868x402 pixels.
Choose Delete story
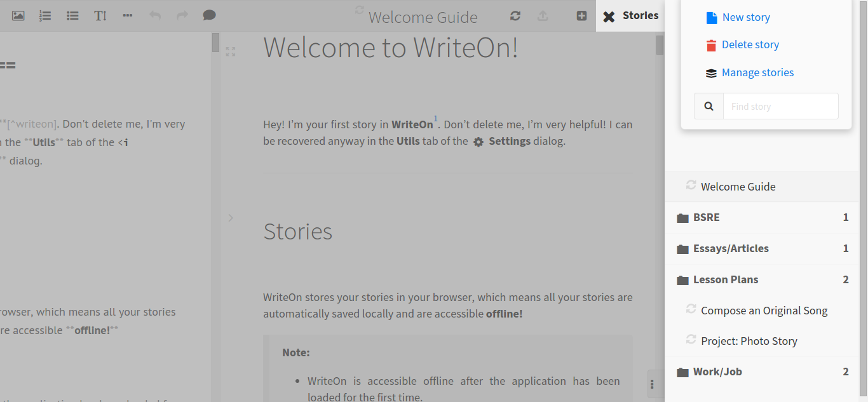click(750, 44)
